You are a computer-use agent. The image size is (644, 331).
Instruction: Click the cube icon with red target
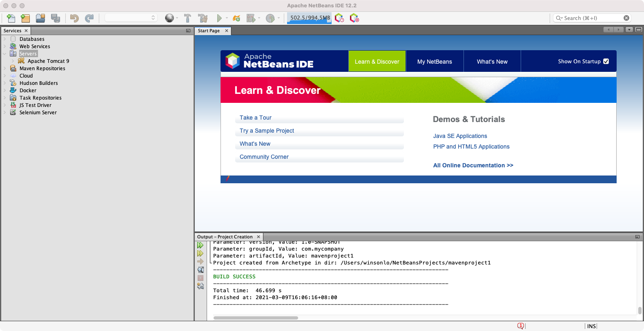pos(354,18)
